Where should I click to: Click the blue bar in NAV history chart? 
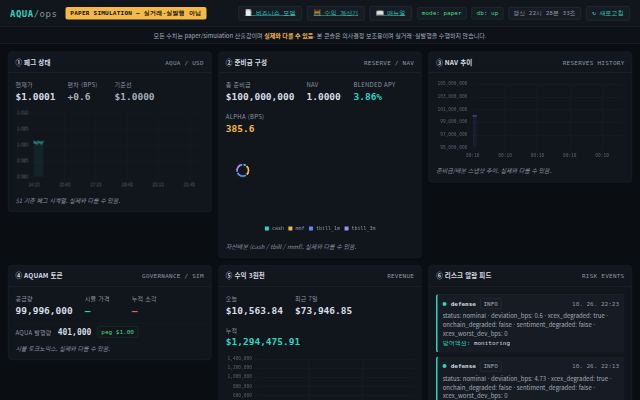pos(475,130)
